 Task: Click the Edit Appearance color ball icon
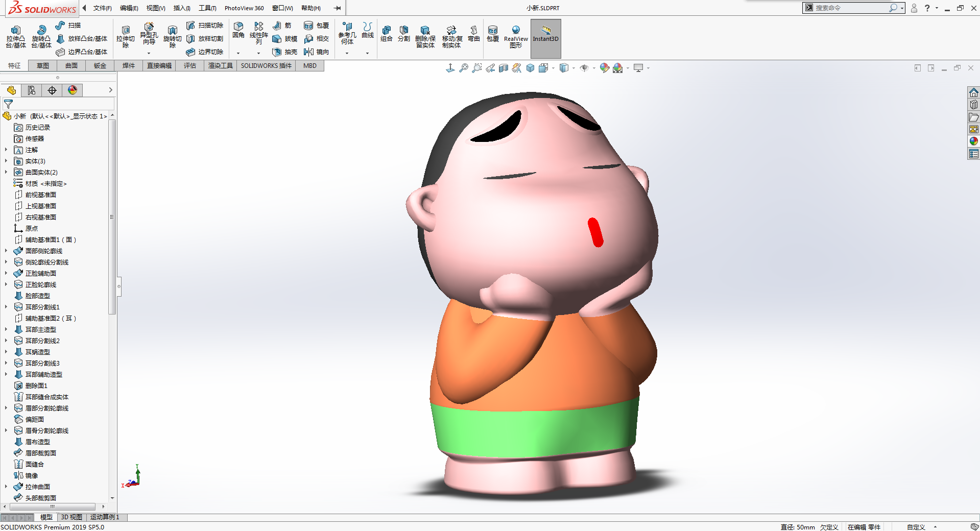coord(605,68)
